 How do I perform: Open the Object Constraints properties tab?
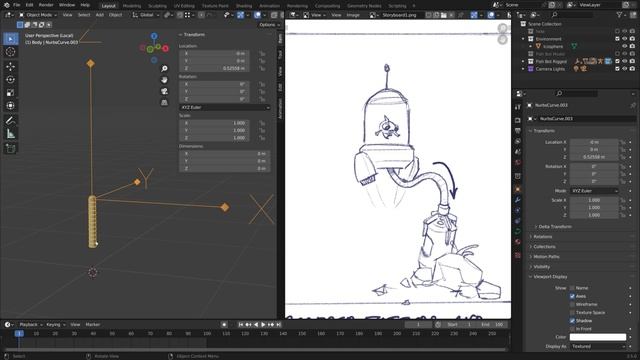tap(518, 221)
